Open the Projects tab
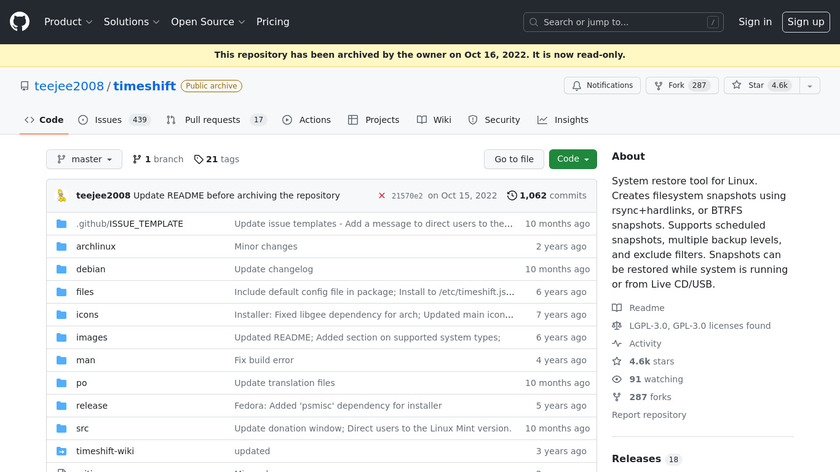 tap(373, 120)
